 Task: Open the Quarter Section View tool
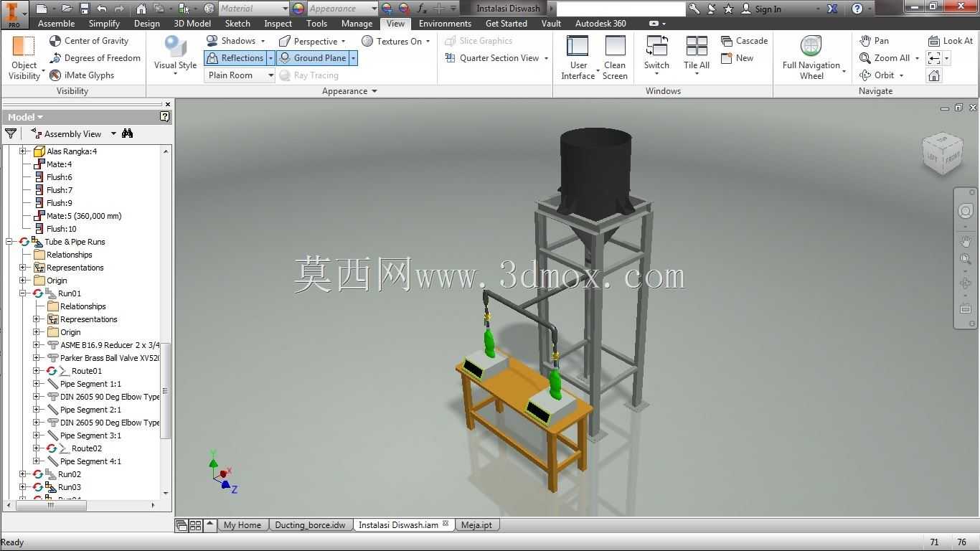[x=492, y=58]
